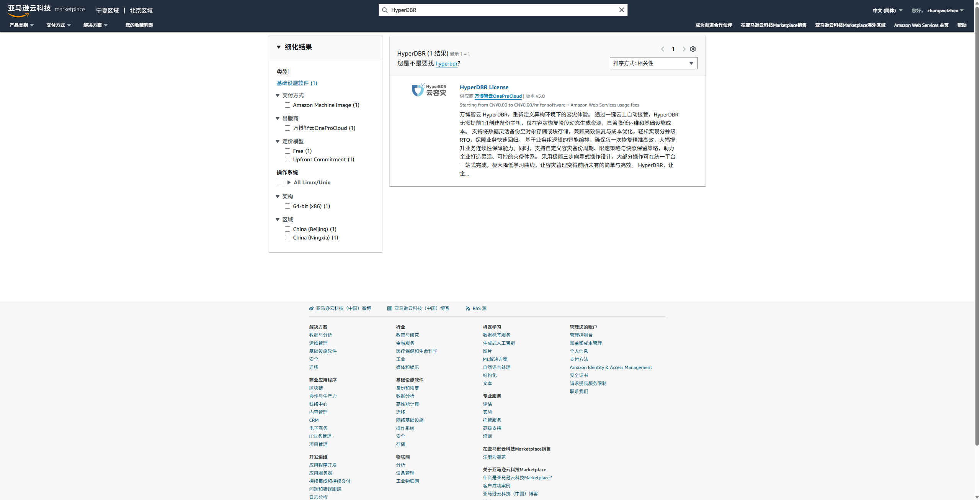
Task: Open 管理控制台 footer link
Action: (581, 335)
